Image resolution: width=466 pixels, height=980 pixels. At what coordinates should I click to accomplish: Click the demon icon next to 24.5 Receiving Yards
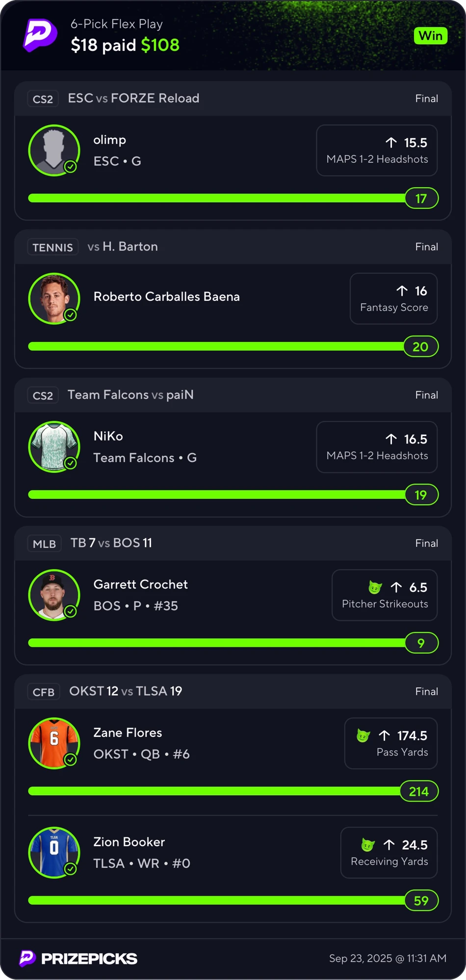click(368, 845)
